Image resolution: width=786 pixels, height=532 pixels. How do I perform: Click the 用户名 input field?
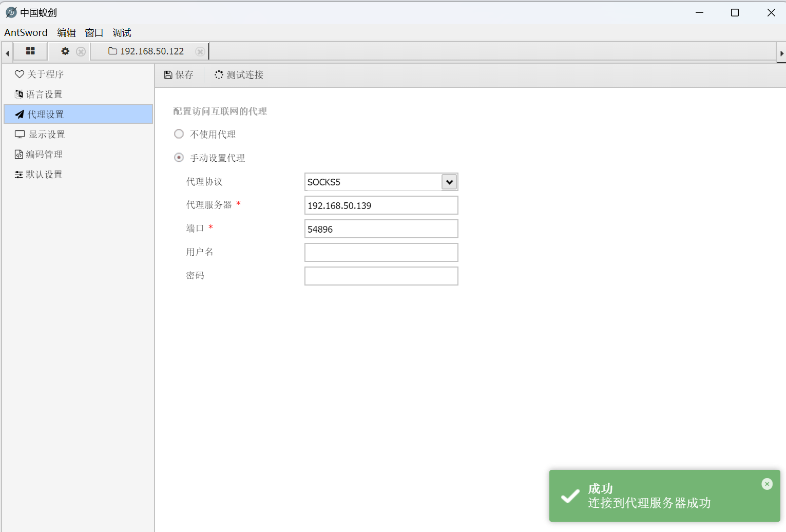[x=381, y=252]
